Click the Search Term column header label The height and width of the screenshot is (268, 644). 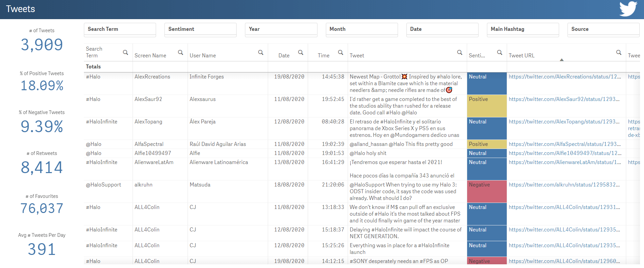94,52
